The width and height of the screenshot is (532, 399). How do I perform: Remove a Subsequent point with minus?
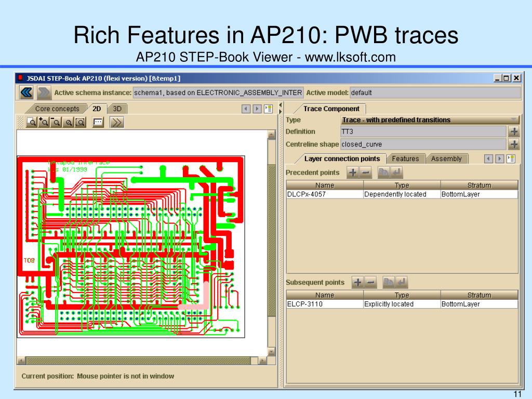(370, 282)
